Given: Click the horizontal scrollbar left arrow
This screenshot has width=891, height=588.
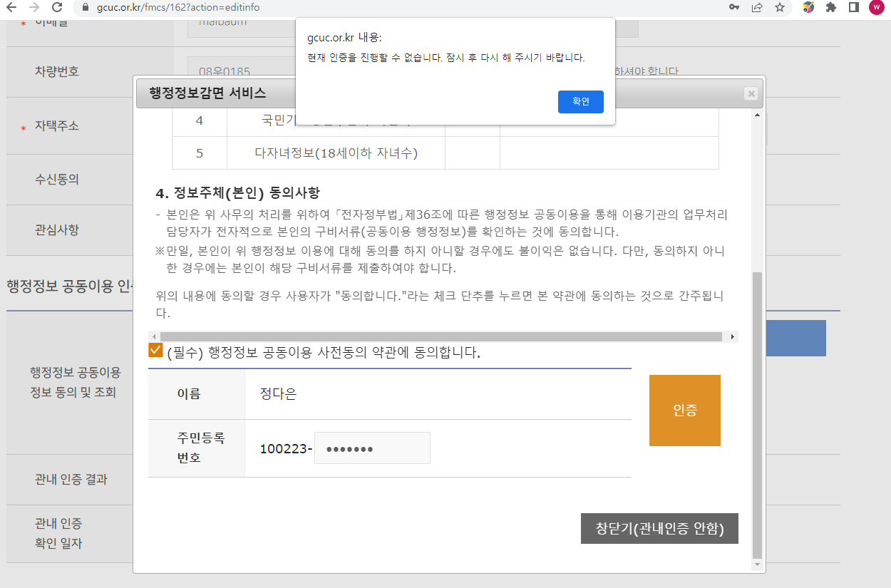Looking at the screenshot, I should point(154,336).
